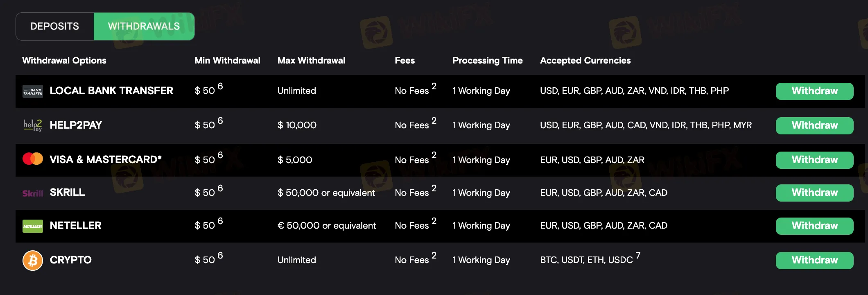Click the VISA & MASTERCARD* label
The height and width of the screenshot is (295, 868).
(106, 159)
